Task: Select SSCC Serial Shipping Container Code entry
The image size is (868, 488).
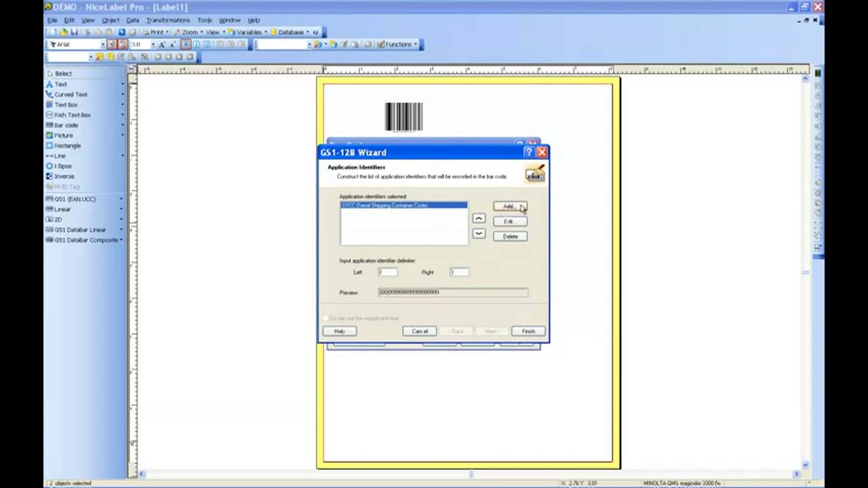Action: tap(403, 205)
